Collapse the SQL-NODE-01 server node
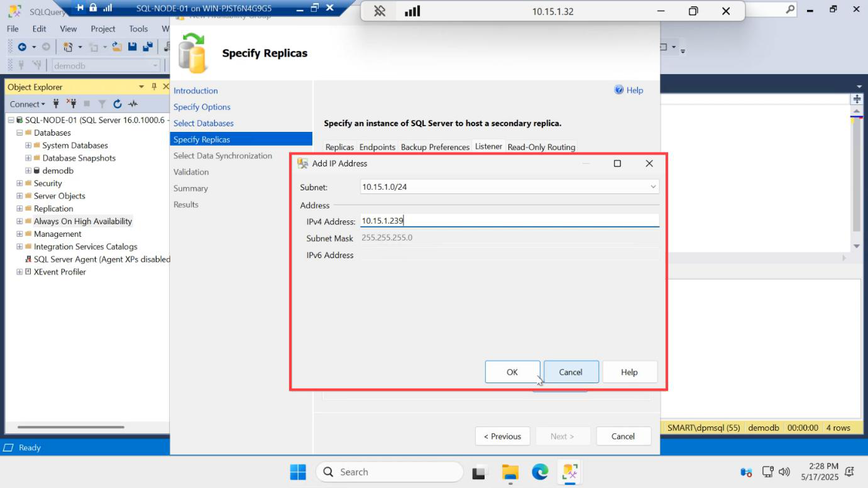The image size is (868, 488). (x=11, y=120)
